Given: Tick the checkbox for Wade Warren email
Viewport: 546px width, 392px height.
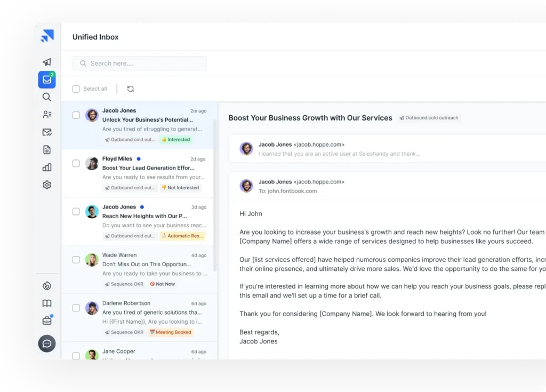Looking at the screenshot, I should (76, 260).
